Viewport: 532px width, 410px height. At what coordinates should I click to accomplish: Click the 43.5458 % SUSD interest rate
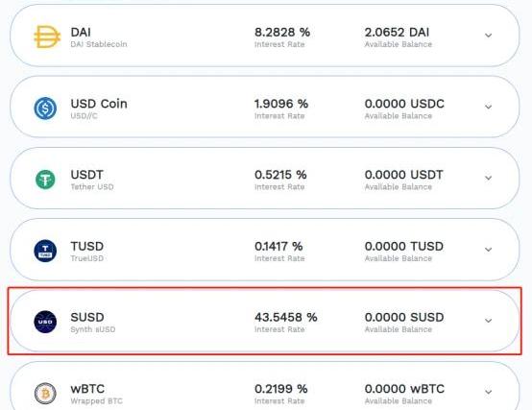point(285,317)
